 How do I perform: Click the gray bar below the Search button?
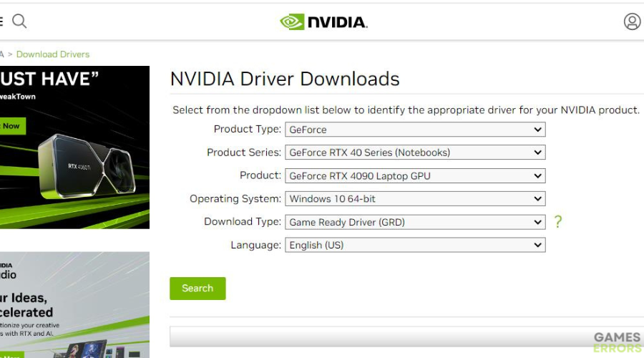pos(406,337)
